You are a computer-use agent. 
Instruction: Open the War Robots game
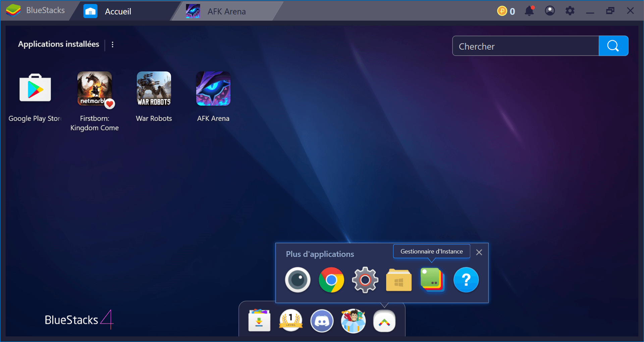tap(154, 89)
